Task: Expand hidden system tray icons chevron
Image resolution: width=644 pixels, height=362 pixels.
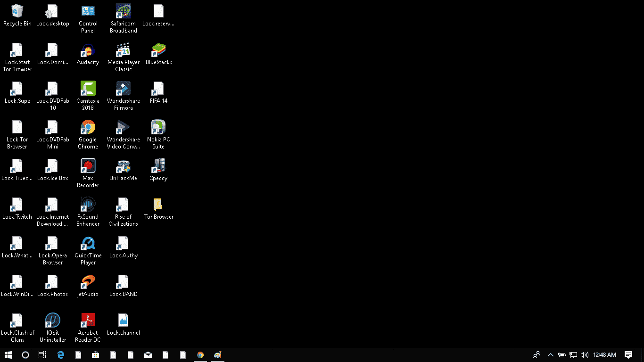Action: 550,355
